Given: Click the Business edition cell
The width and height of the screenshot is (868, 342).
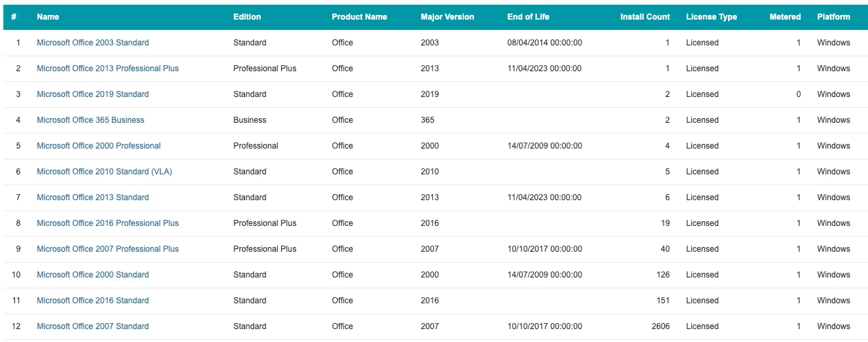Looking at the screenshot, I should point(250,120).
